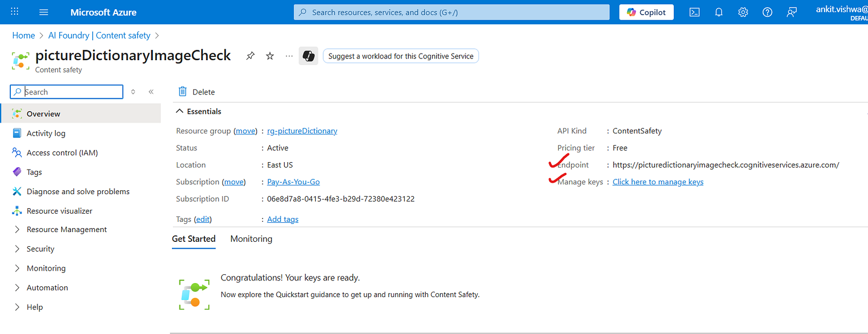The width and height of the screenshot is (868, 334).
Task: Click the Free pricing tier value
Action: point(620,148)
